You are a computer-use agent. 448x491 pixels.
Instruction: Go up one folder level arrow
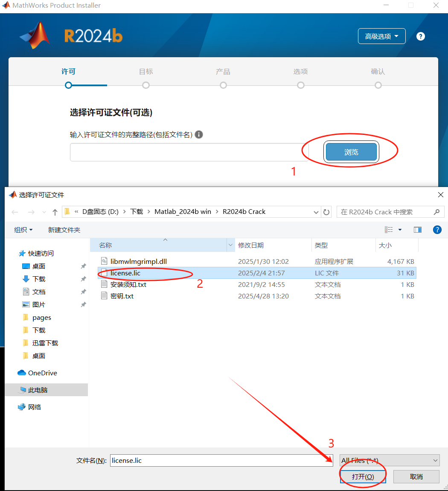point(55,212)
